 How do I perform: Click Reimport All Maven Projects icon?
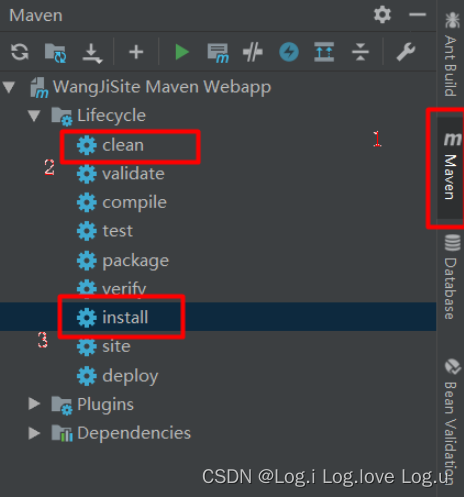(20, 52)
